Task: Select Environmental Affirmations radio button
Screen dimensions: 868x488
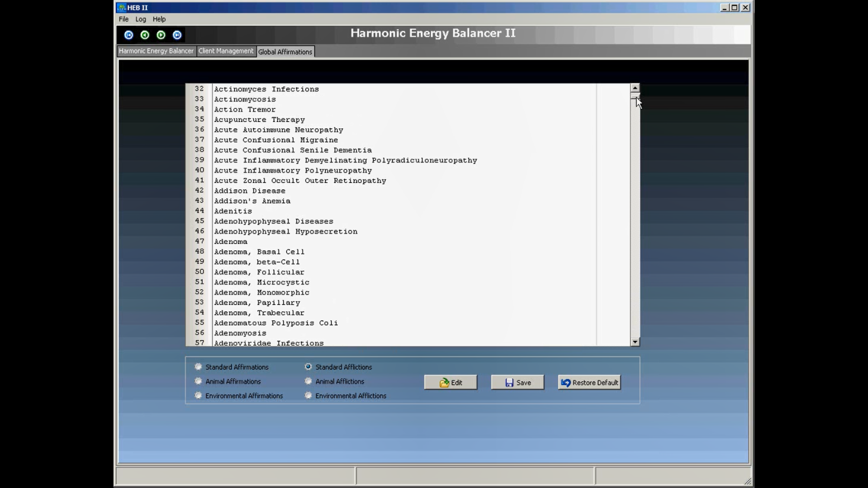Action: [198, 395]
